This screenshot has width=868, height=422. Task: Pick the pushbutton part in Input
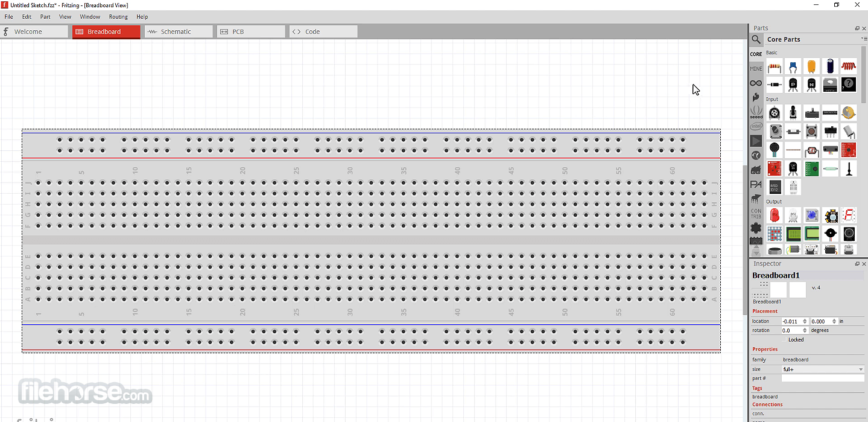pyautogui.click(x=812, y=131)
